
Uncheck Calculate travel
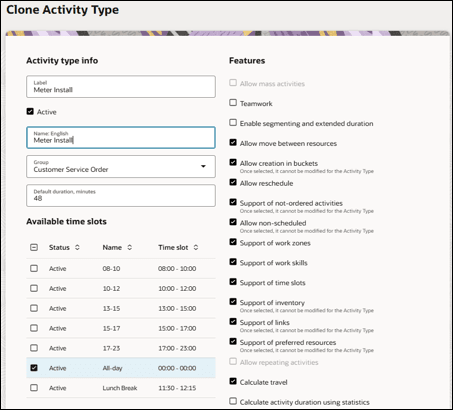[233, 381]
